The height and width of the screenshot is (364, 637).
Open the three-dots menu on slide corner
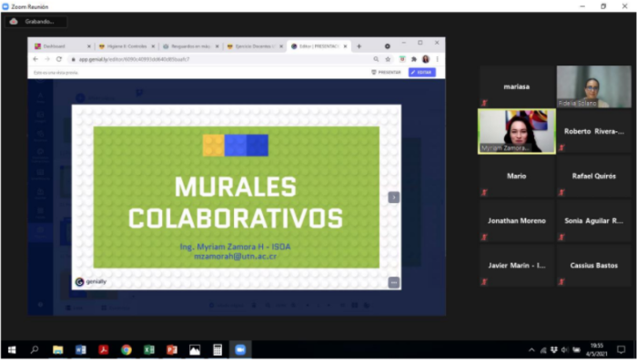pyautogui.click(x=394, y=282)
